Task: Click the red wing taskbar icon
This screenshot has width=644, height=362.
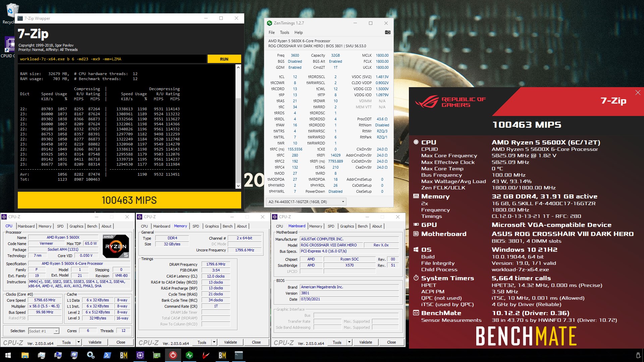Action: click(206, 355)
